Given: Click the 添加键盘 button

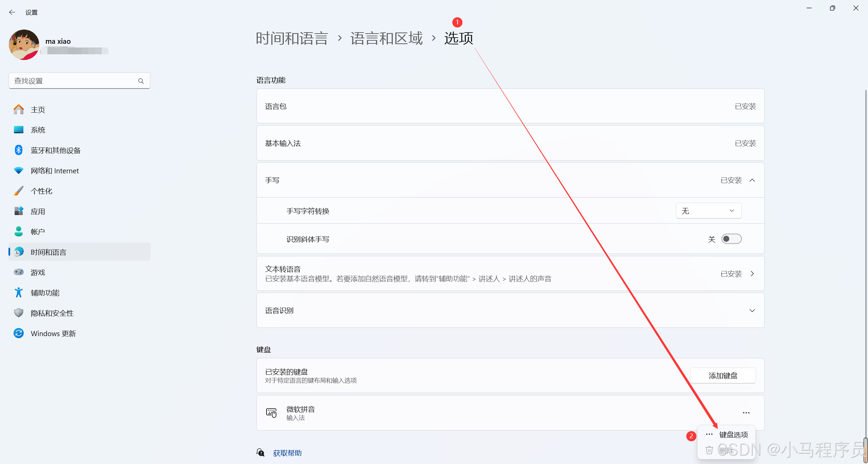Looking at the screenshot, I should (723, 376).
